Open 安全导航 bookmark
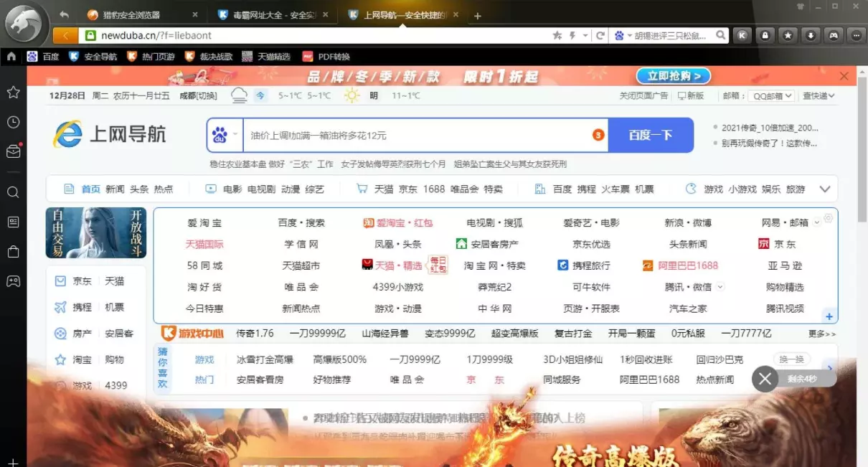 coord(93,56)
